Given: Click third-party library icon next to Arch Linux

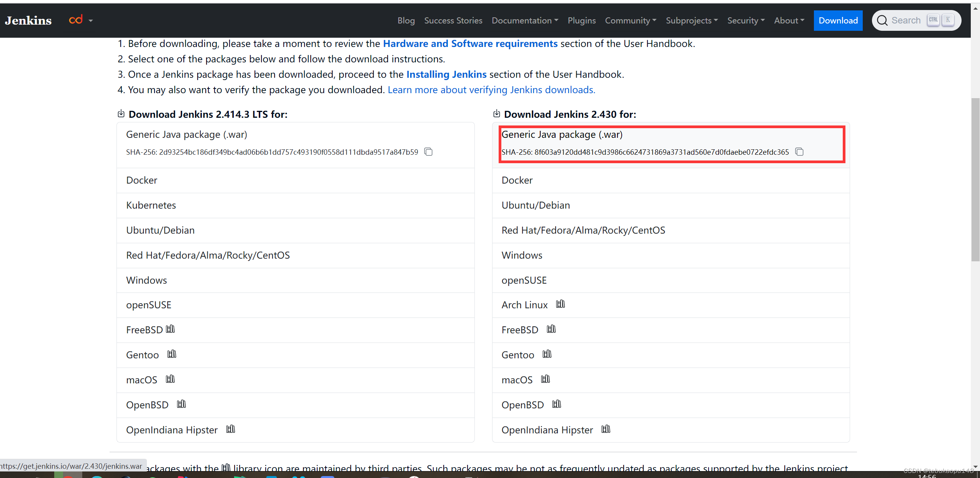Looking at the screenshot, I should click(560, 304).
